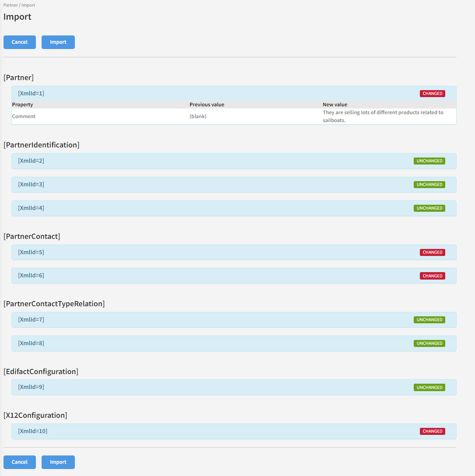Click the bottom Import button
475x476 pixels.
[x=58, y=462]
